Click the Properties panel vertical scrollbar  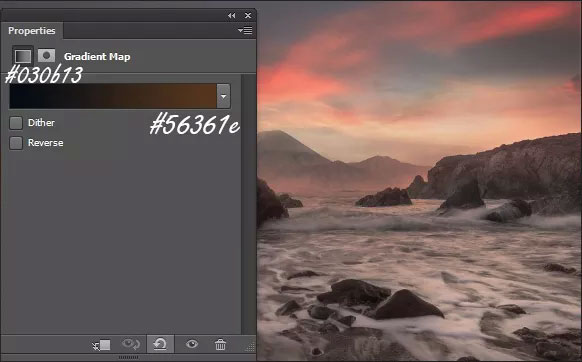point(248,204)
